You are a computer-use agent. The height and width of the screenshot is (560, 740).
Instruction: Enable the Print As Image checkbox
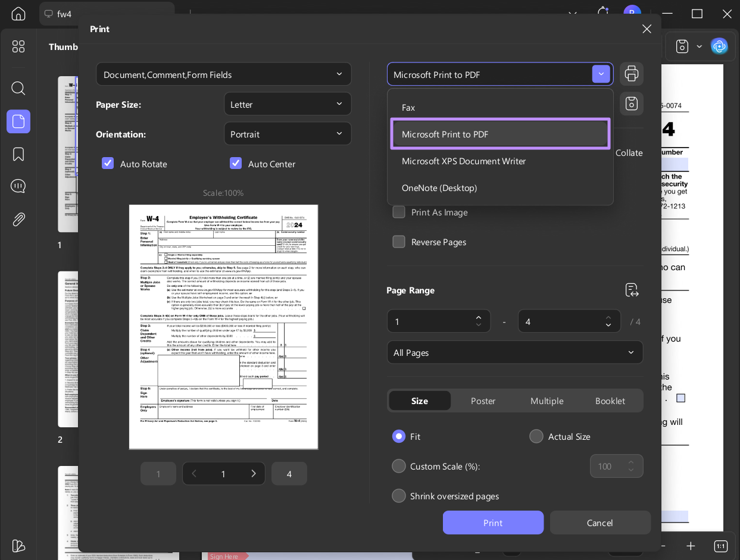(x=399, y=212)
